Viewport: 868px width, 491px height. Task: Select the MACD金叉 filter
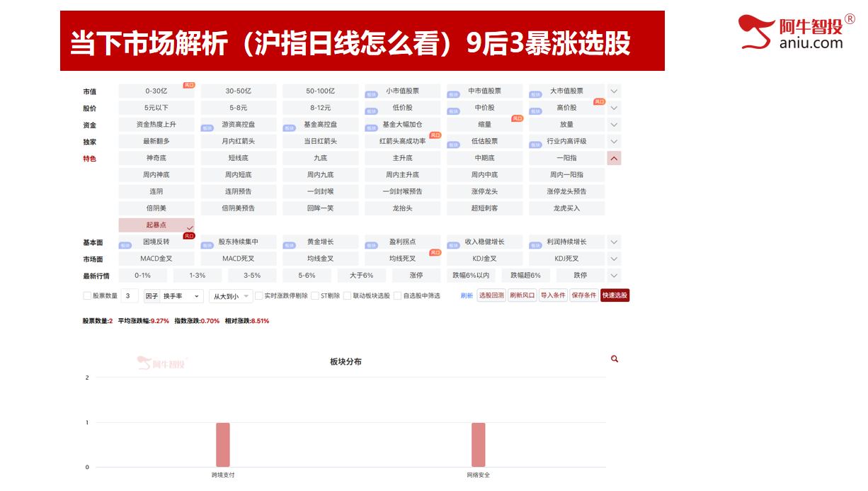(x=156, y=259)
